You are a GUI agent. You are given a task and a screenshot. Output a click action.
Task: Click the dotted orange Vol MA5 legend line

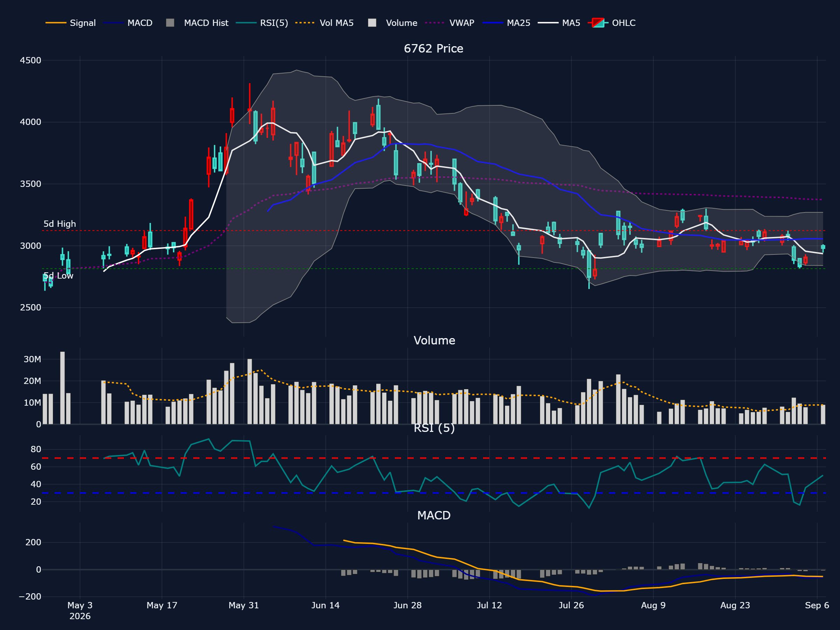tap(305, 23)
